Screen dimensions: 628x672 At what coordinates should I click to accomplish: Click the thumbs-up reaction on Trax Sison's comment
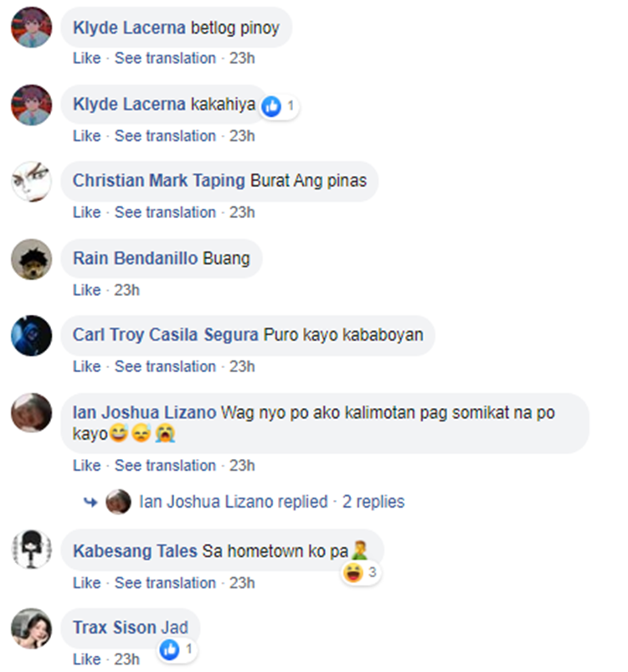[x=170, y=649]
